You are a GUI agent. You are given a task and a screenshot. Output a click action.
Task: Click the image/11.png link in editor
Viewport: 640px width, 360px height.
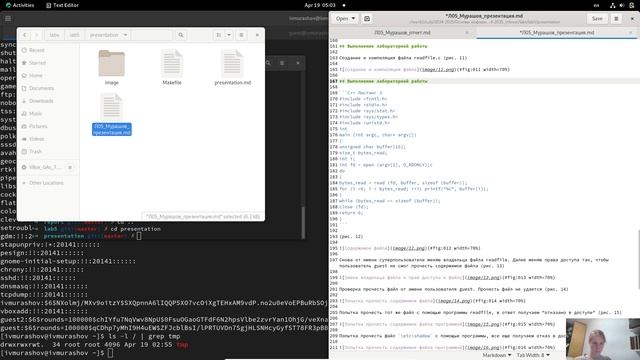tap(437, 70)
